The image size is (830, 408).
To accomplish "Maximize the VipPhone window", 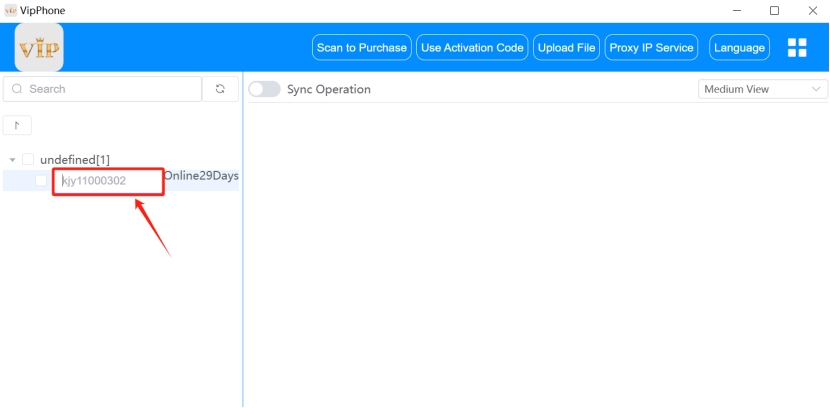I will [x=774, y=11].
